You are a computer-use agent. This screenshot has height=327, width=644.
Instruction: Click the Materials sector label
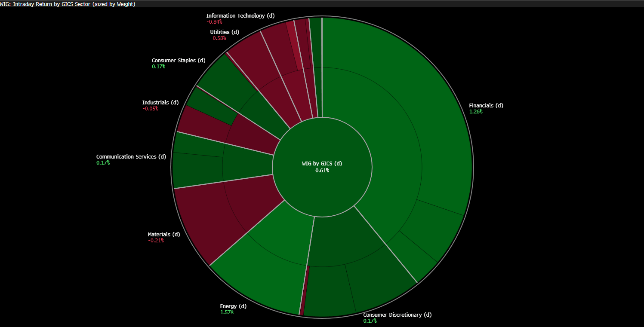click(164, 235)
